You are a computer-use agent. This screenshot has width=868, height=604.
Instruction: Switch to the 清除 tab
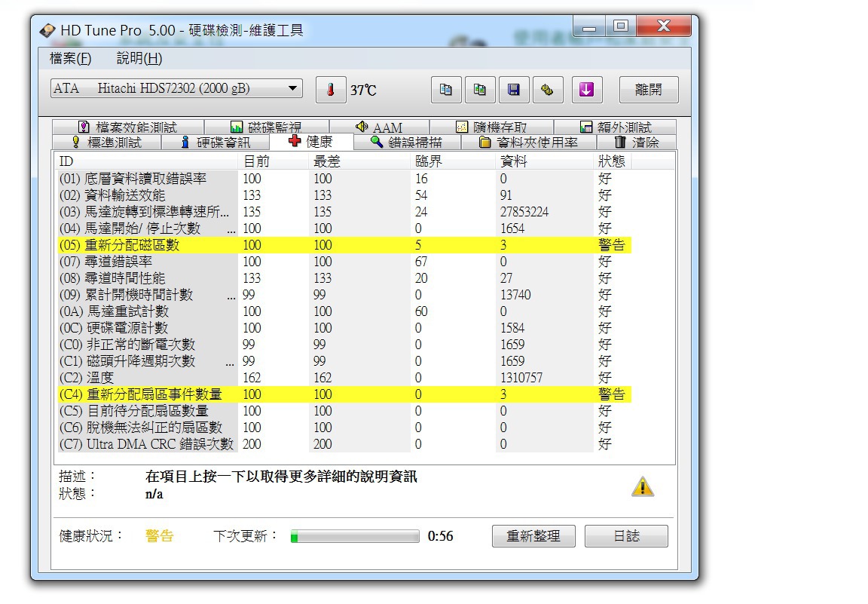click(637, 143)
